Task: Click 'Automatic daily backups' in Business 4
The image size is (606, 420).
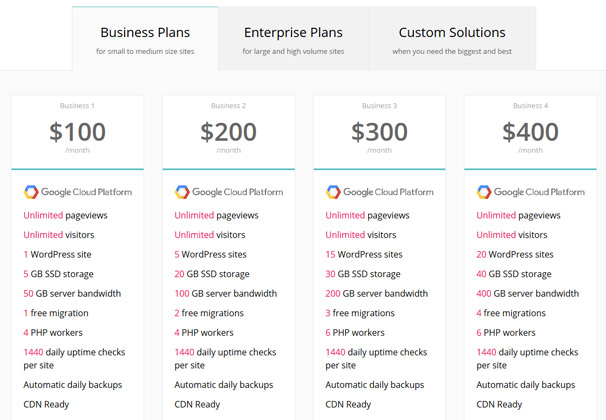Action: [526, 385]
